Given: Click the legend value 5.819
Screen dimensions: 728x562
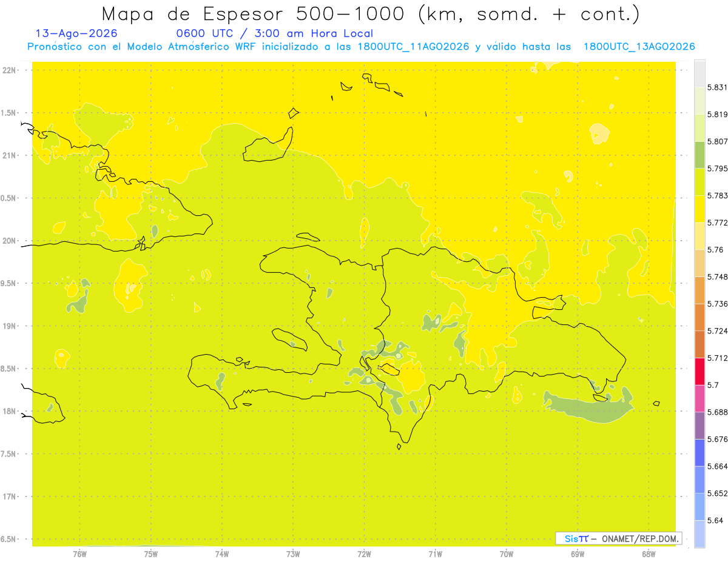Looking at the screenshot, I should tap(717, 114).
